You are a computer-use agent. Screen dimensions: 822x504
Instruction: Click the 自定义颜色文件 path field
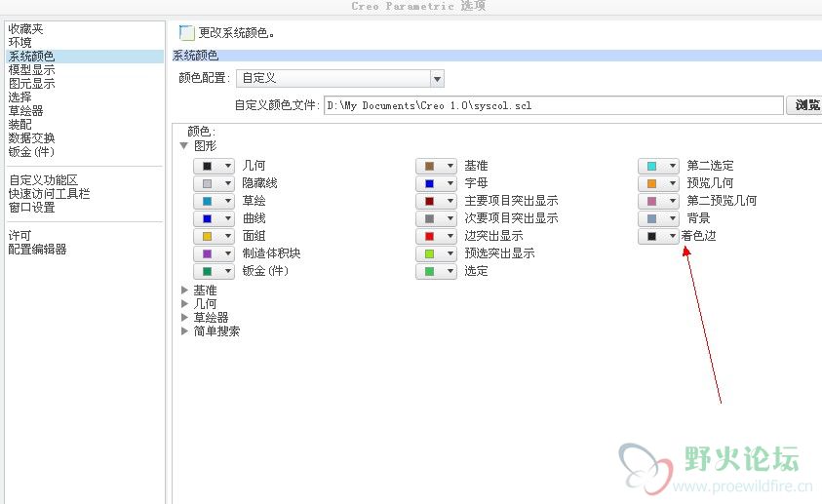(x=554, y=105)
